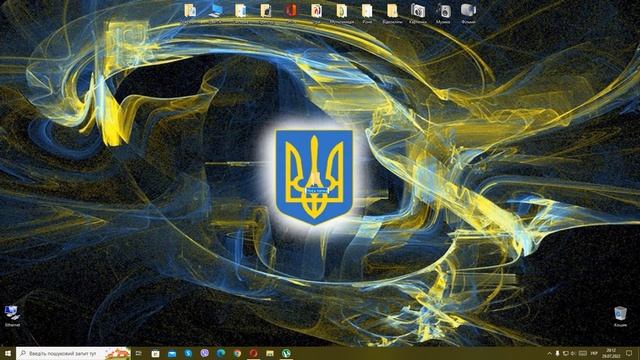Select the desktop icon with red letter
Image resolution: width=640 pixels, height=360 pixels.
point(316,12)
